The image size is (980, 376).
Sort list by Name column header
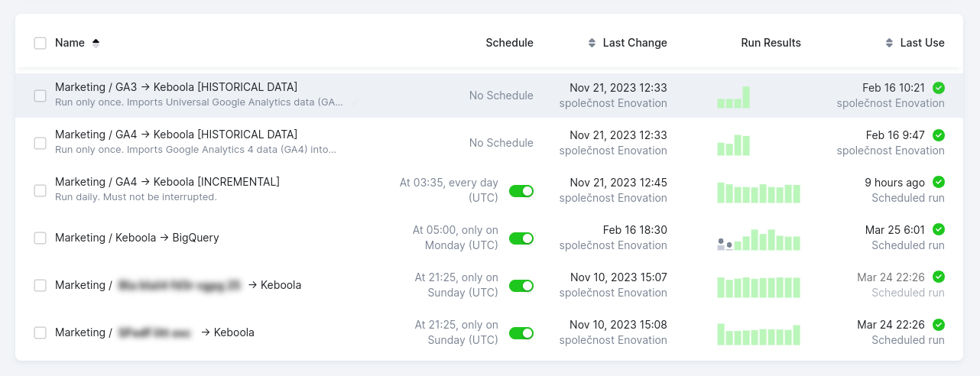tap(70, 43)
